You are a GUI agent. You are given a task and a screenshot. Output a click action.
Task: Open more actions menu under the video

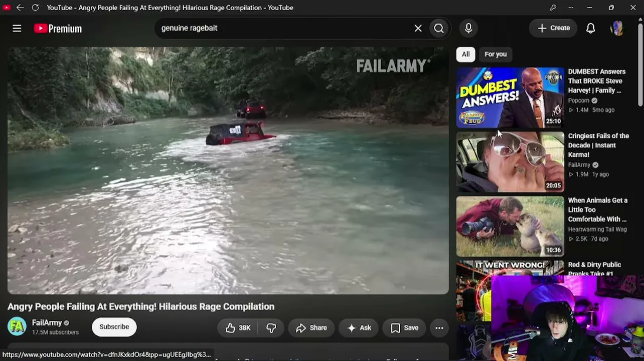point(439,328)
